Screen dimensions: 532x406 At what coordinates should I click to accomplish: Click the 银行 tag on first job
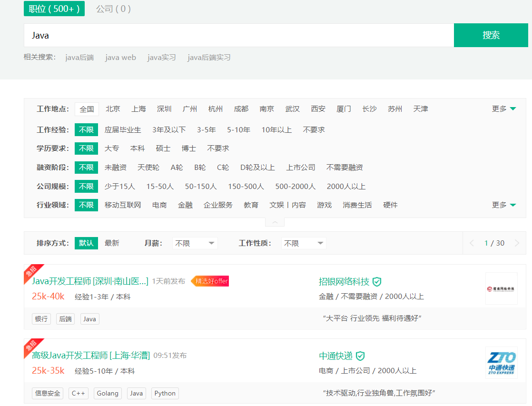pos(41,319)
